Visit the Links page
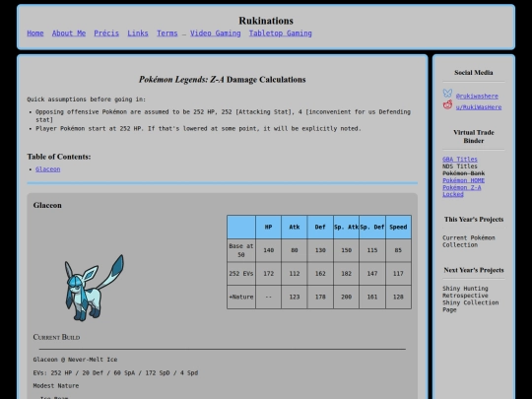Viewport: 532px width, 399px height. [138, 33]
